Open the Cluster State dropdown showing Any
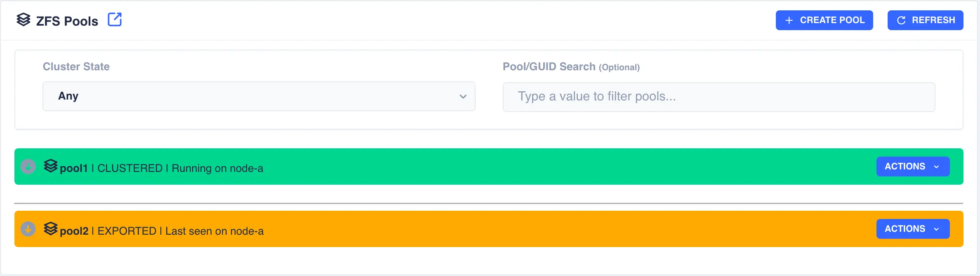Screen dimensions: 980x276 click(x=259, y=96)
